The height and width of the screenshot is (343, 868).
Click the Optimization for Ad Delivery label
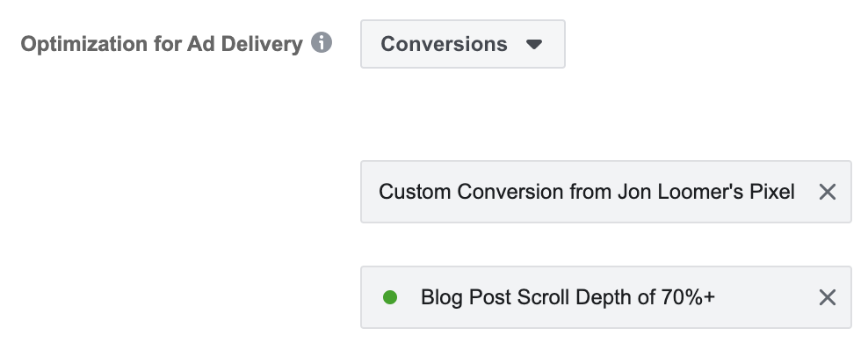(162, 44)
